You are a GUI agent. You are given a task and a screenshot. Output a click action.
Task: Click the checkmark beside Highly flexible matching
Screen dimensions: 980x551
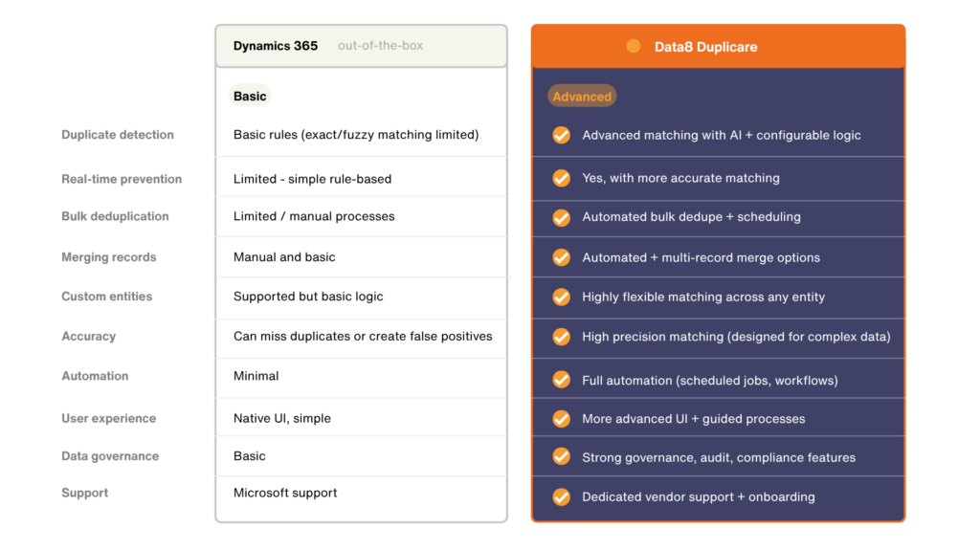pyautogui.click(x=561, y=297)
